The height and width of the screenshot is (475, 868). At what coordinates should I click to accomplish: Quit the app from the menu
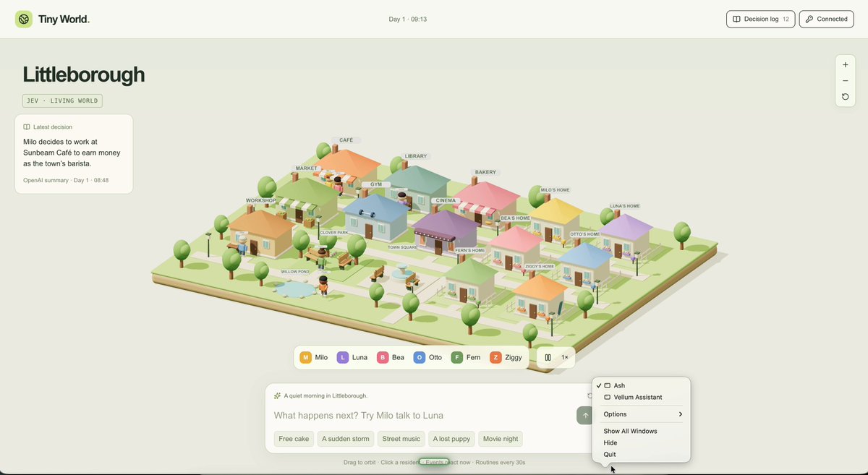click(x=642, y=454)
